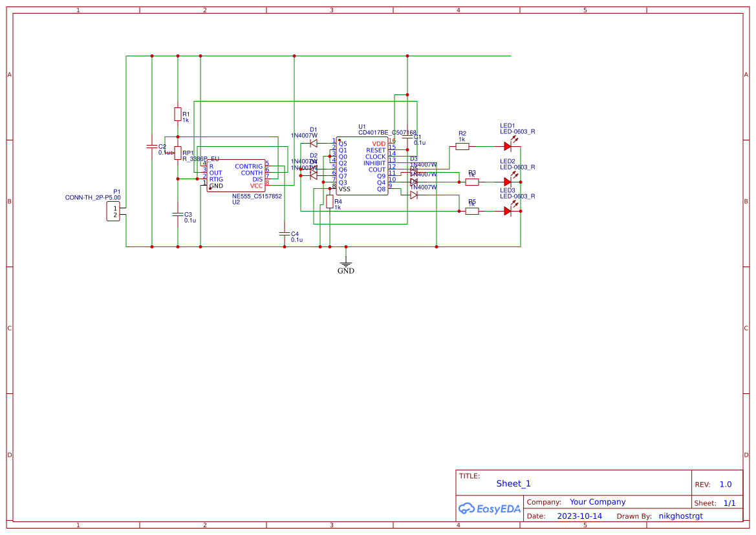The image size is (756, 535).
Task: Click the sheet number 1/1
Action: (729, 503)
